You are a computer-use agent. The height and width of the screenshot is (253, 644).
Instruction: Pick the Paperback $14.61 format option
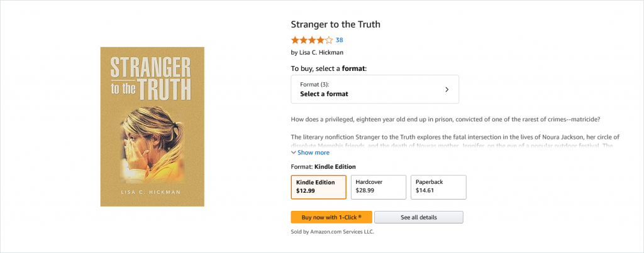[438, 186]
